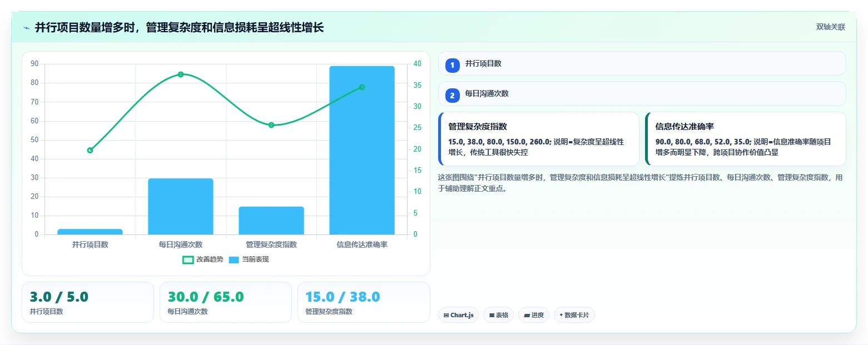The image size is (868, 345).
Task: Click the chart title heading text
Action: [x=179, y=27]
